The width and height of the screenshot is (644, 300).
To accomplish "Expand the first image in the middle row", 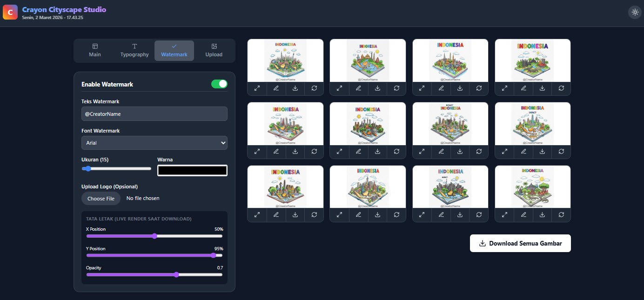I will [x=257, y=151].
